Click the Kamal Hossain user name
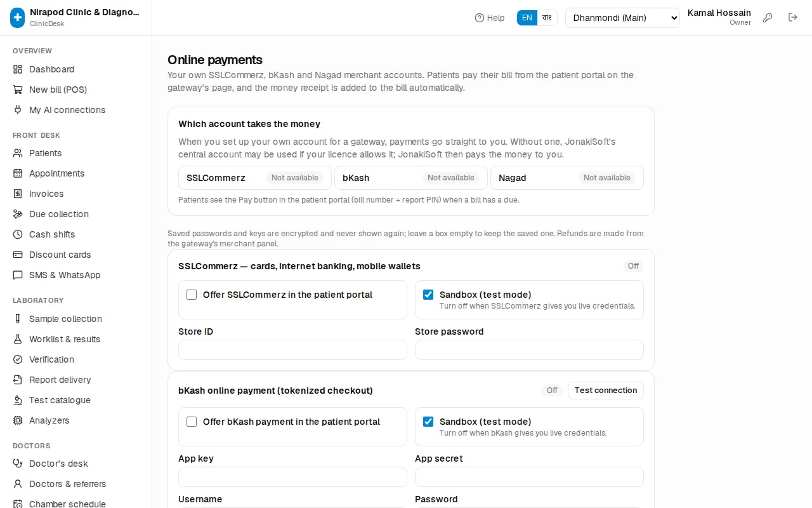Image resolution: width=812 pixels, height=508 pixels. [719, 13]
